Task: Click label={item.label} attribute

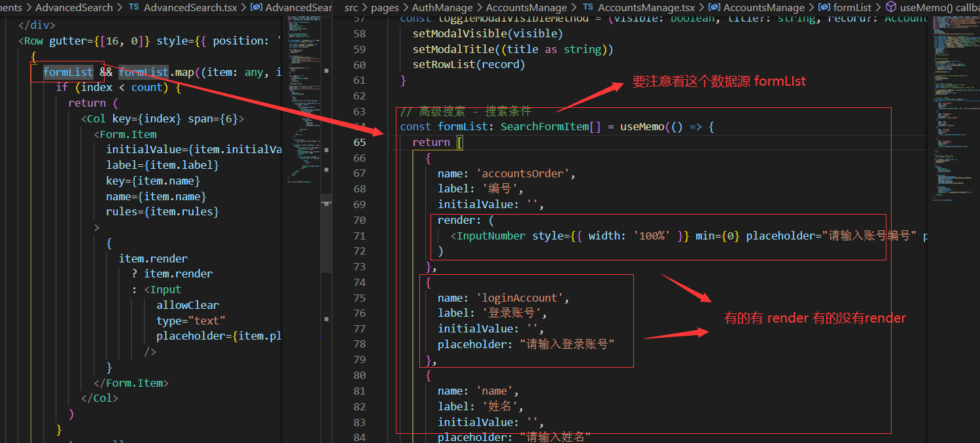Action: [162, 165]
